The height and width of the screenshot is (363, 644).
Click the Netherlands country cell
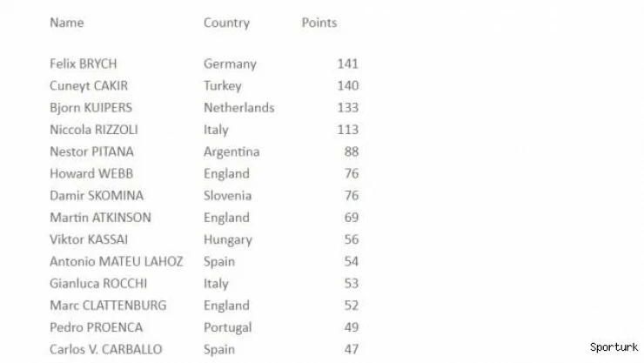tap(238, 108)
